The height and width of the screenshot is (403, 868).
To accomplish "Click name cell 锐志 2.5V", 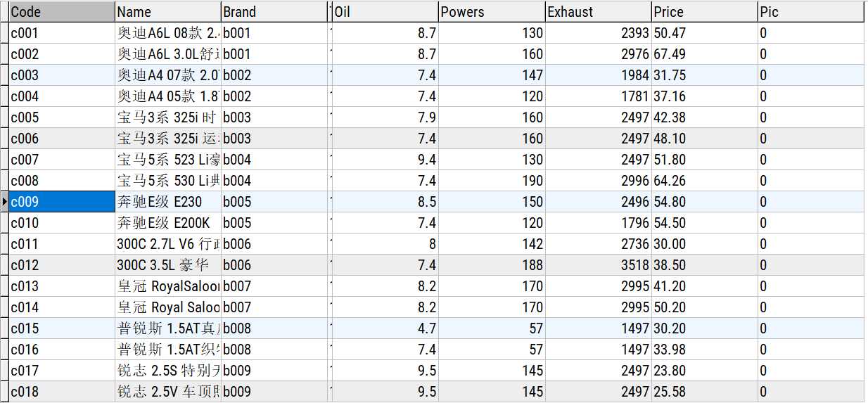I will tap(168, 392).
